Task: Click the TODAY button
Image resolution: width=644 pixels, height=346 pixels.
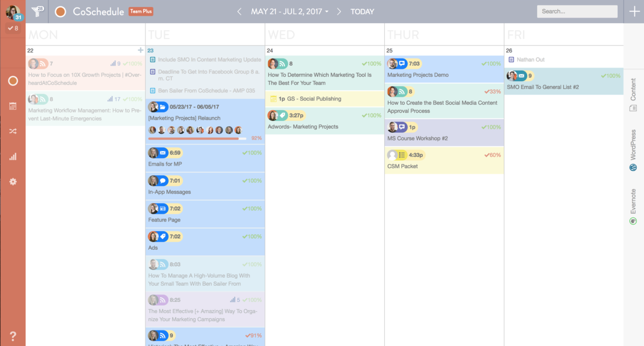Action: pos(362,11)
